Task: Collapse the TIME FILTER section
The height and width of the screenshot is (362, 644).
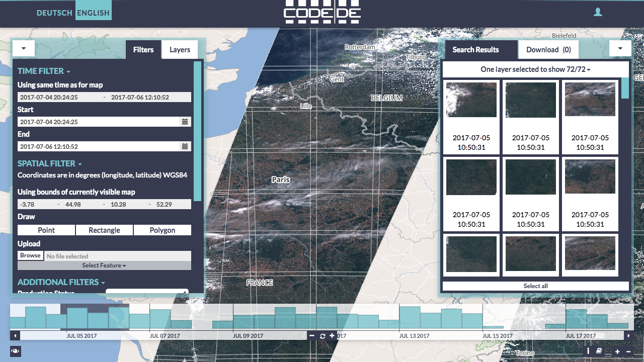Action: click(x=44, y=71)
